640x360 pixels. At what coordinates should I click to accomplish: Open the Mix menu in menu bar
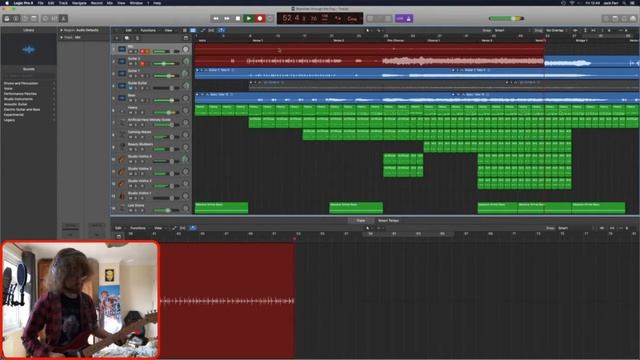(x=110, y=3)
